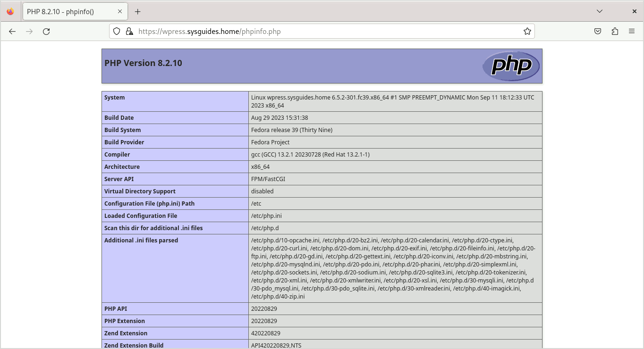Open the extensions puzzle-piece panel

[614, 31]
